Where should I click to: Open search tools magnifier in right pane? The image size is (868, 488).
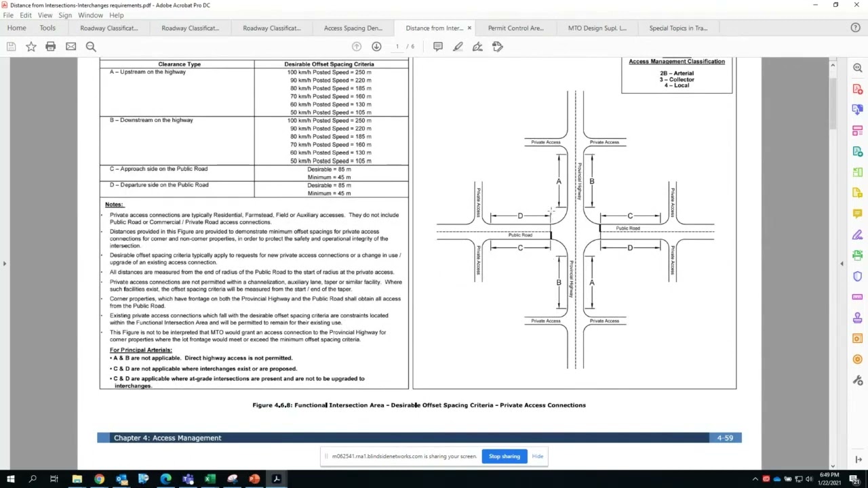858,68
